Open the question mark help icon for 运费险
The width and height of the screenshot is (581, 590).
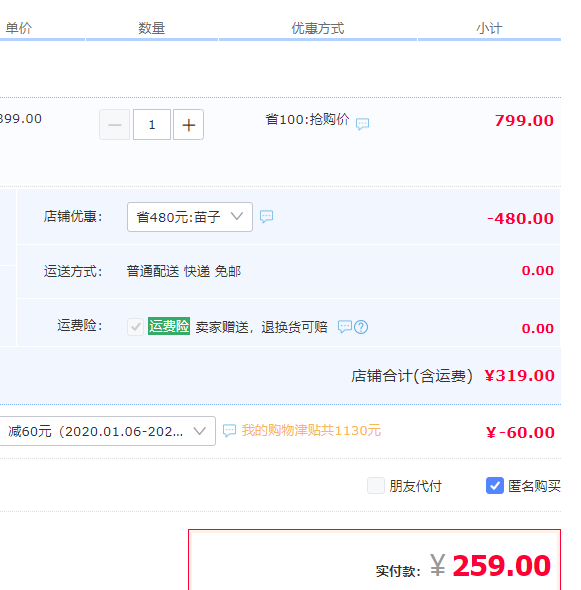point(361,327)
